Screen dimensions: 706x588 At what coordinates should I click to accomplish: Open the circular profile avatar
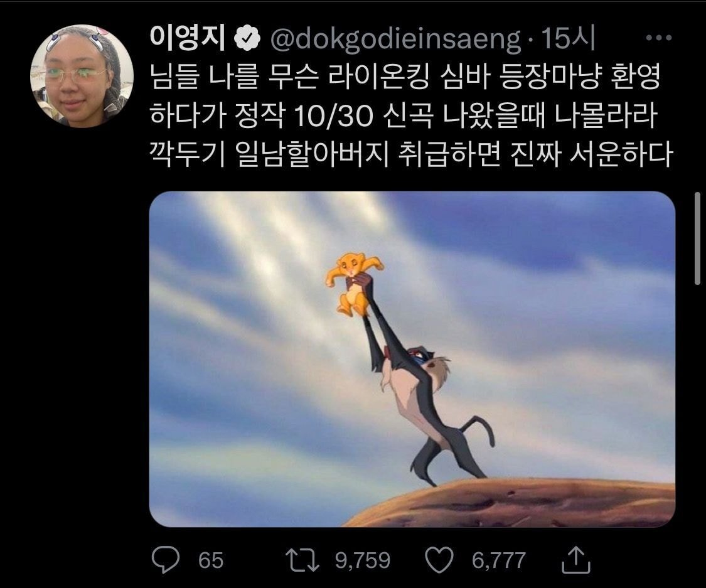pyautogui.click(x=82, y=77)
